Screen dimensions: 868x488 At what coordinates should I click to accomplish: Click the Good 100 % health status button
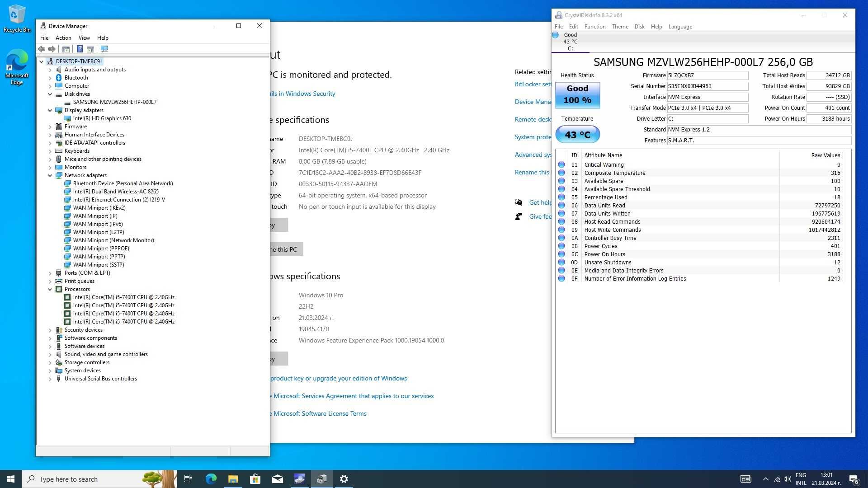click(x=578, y=95)
